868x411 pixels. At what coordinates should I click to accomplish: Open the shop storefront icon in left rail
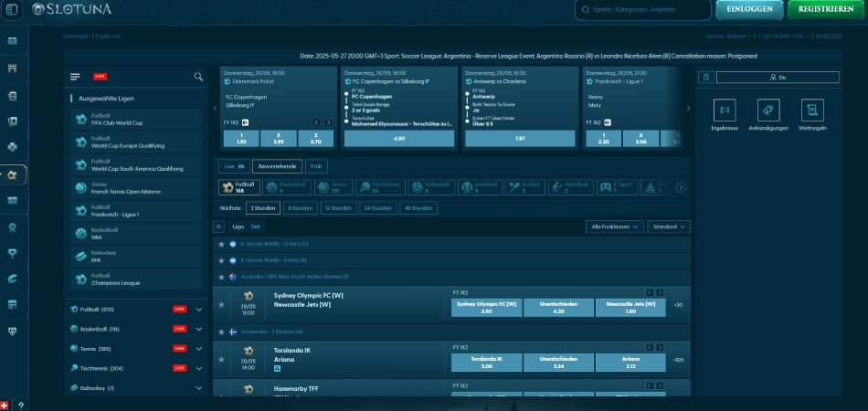(12, 305)
